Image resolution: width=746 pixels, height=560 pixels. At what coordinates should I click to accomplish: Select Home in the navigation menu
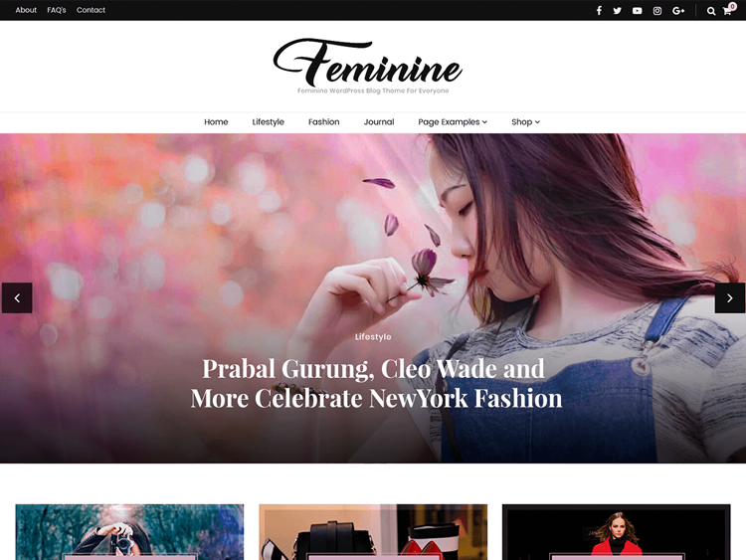click(x=216, y=121)
